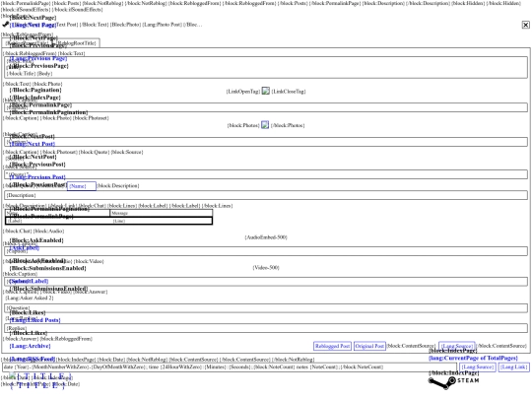Click the {Block:AskEnabled} bold text
532x399 pixels.
click(x=36, y=240)
